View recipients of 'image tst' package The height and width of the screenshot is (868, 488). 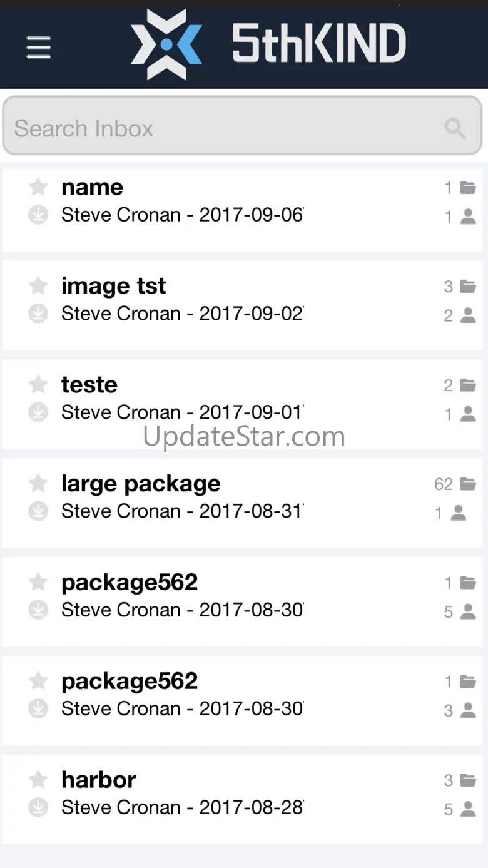click(x=467, y=315)
